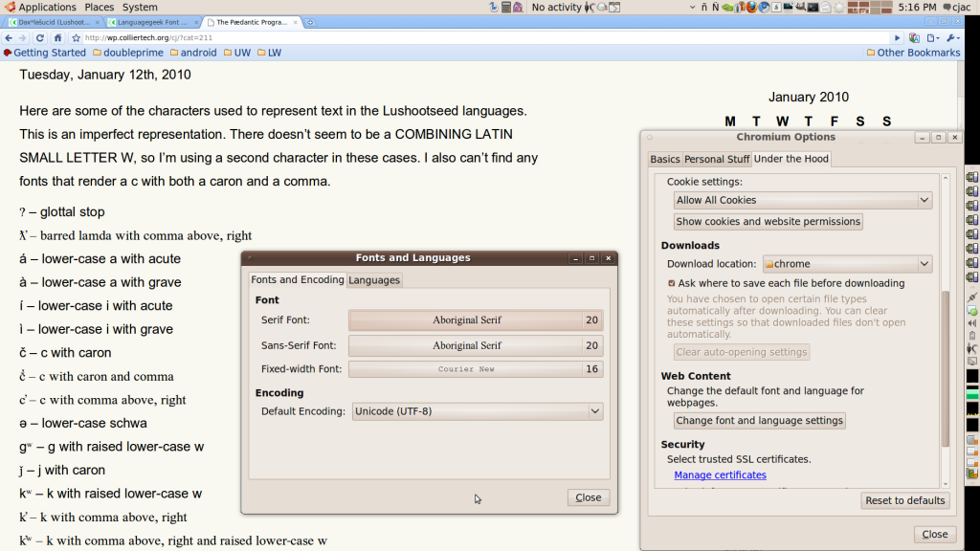Open the Download location chrome dropdown
Image resolution: width=980 pixels, height=551 pixels.
tap(847, 264)
